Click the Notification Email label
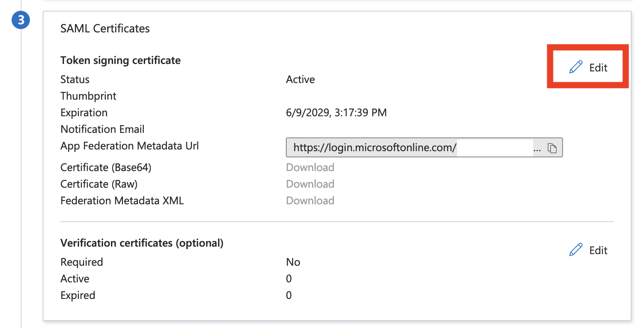The height and width of the screenshot is (328, 644). [103, 129]
